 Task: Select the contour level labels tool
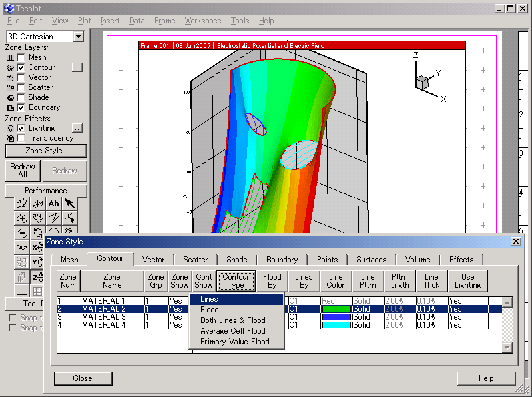[22, 204]
